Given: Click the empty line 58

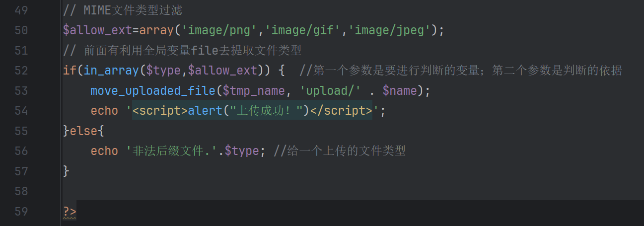Looking at the screenshot, I should pos(353,191).
